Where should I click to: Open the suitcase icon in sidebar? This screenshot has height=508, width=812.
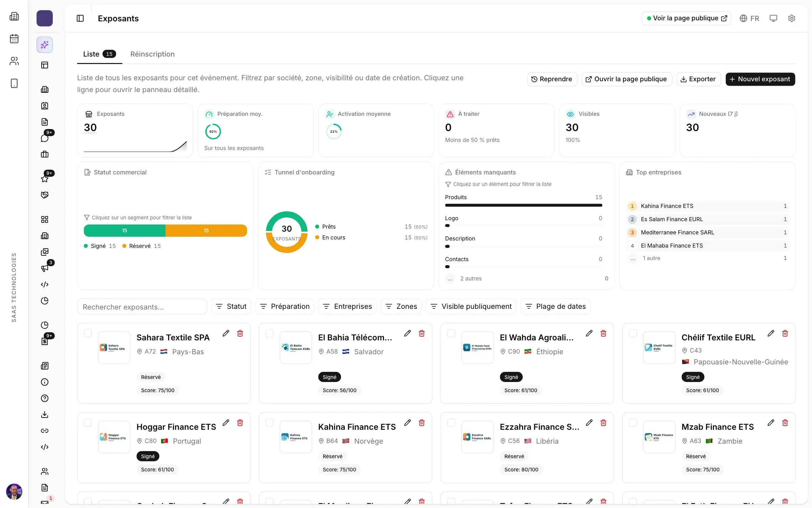click(x=45, y=154)
